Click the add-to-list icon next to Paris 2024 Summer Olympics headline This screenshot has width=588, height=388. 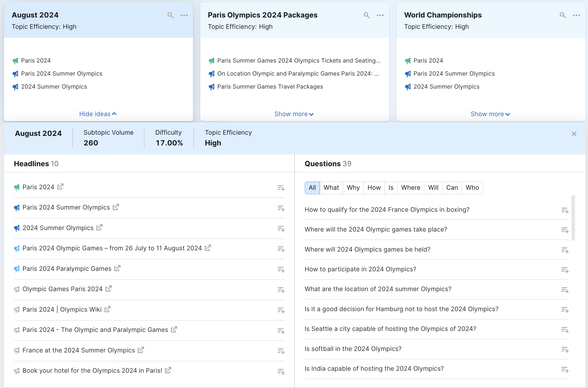[x=281, y=208]
